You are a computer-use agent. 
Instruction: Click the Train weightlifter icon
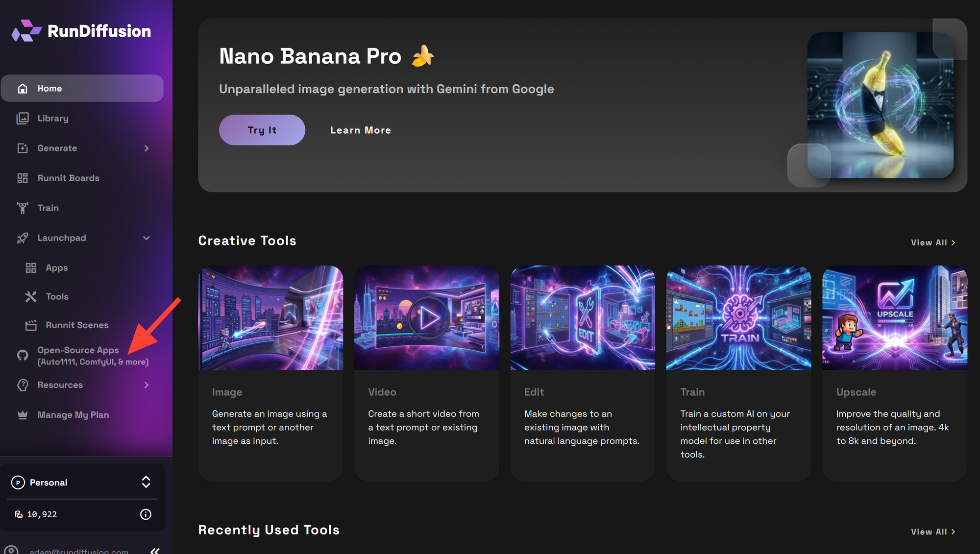[x=23, y=208]
